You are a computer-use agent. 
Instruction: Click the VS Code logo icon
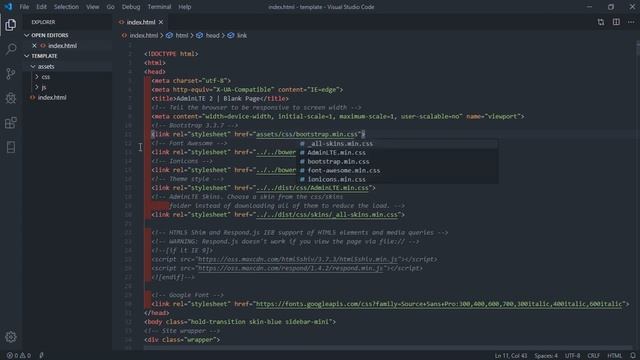click(8, 7)
